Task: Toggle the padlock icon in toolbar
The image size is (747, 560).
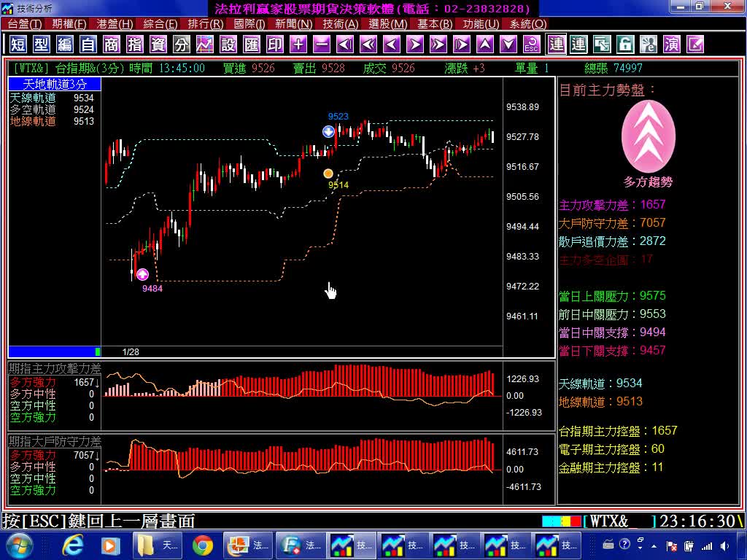Action: click(625, 44)
